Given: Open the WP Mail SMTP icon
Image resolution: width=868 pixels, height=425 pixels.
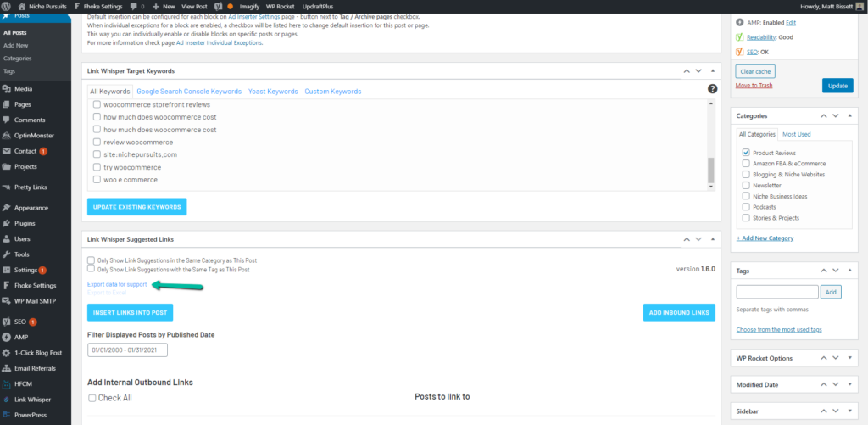Looking at the screenshot, I should point(7,301).
